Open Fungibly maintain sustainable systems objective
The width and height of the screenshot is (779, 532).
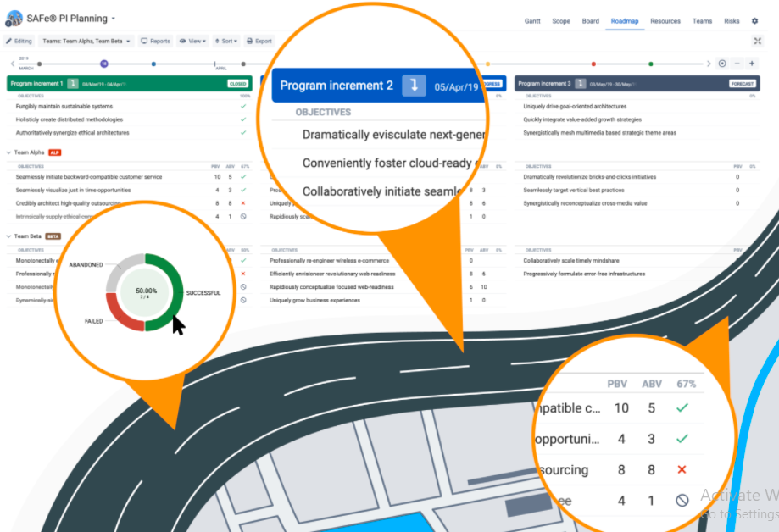tap(64, 106)
